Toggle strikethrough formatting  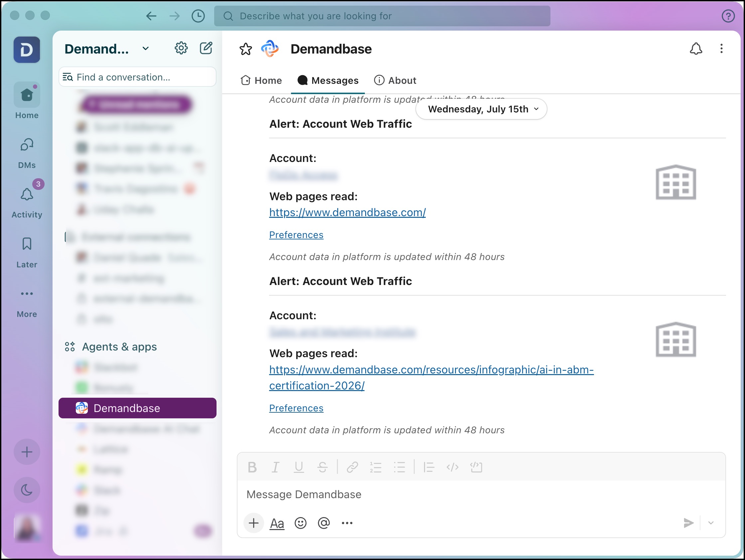322,468
